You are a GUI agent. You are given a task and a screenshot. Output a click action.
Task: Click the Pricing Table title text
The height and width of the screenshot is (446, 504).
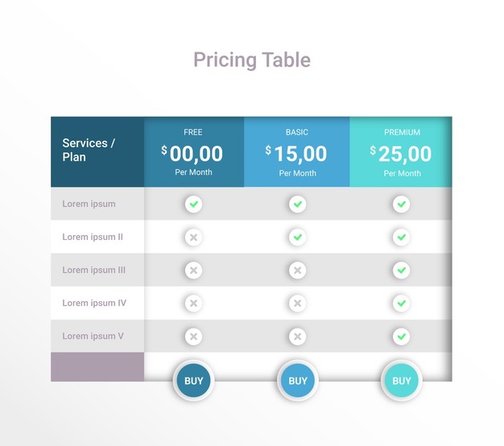252,60
